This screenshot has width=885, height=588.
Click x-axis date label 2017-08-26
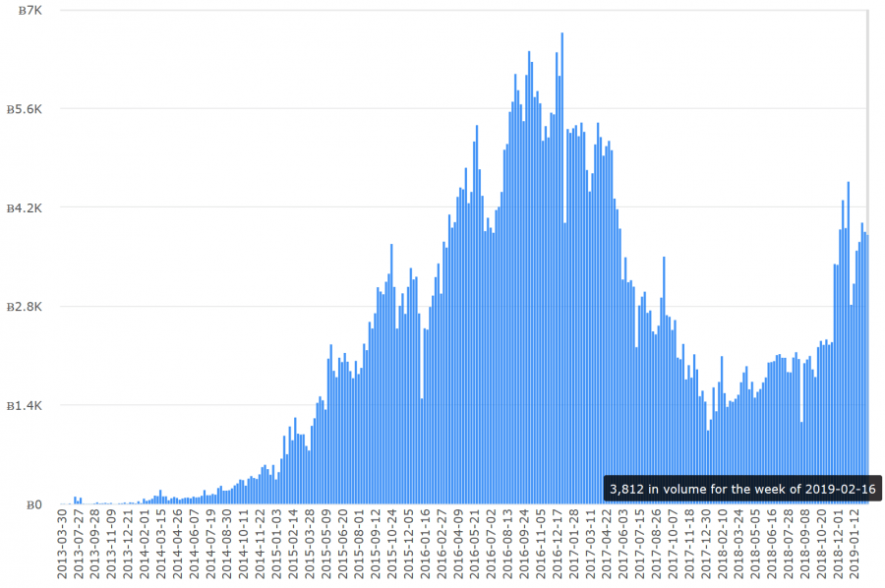click(x=656, y=544)
